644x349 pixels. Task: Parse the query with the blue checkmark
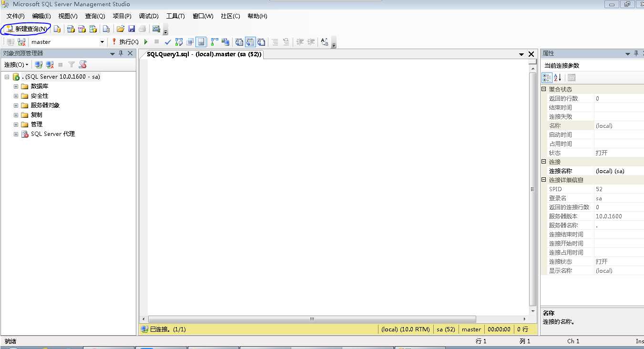tap(168, 42)
